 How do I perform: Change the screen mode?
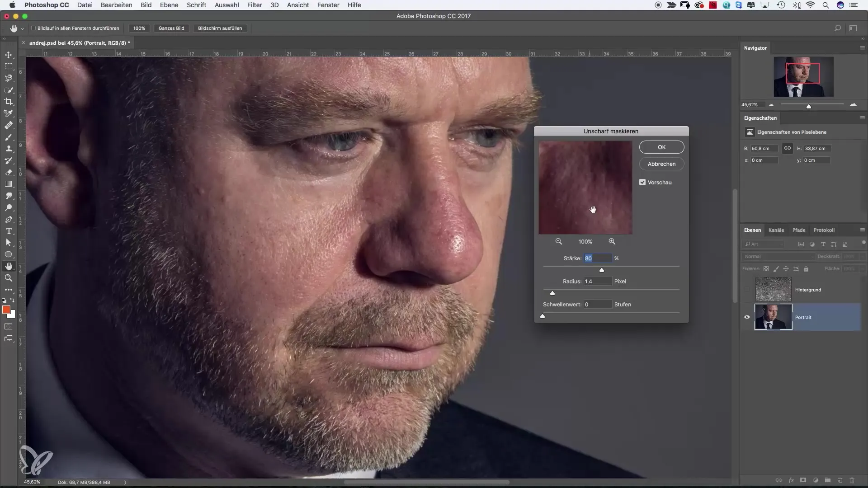[9, 338]
